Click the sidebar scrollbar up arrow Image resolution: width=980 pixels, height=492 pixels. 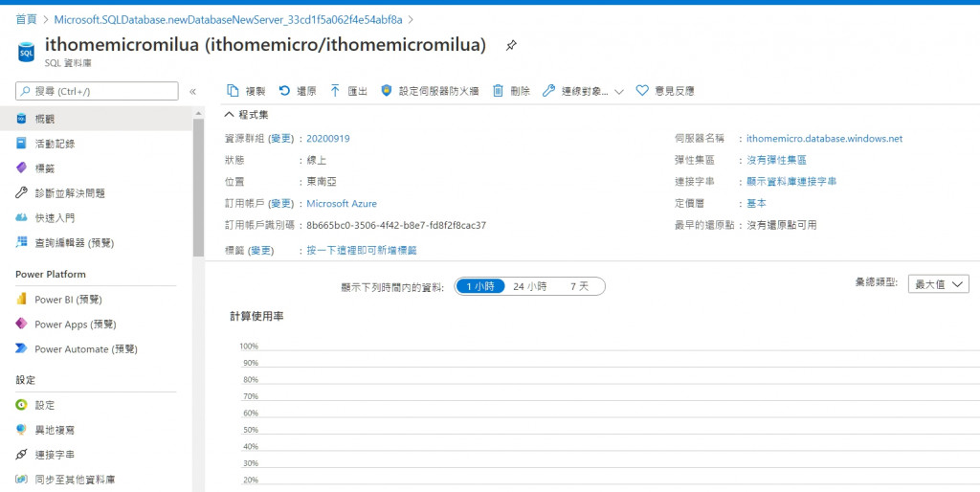198,113
